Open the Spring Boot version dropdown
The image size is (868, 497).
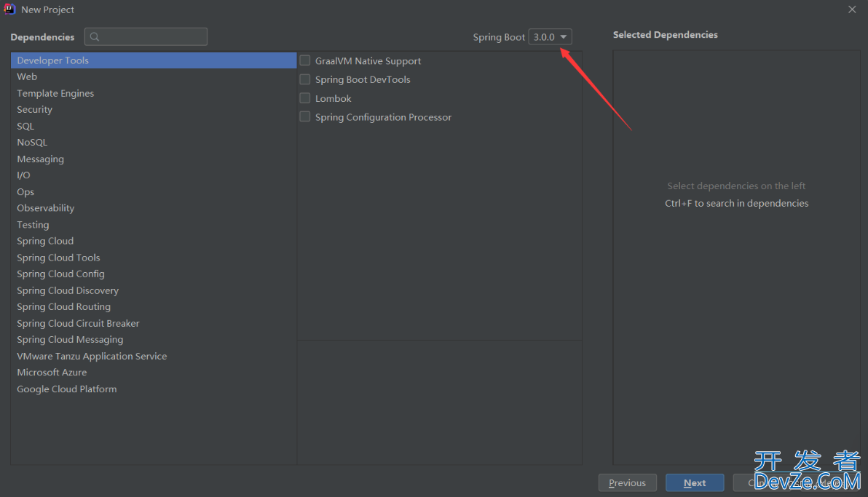pos(550,36)
